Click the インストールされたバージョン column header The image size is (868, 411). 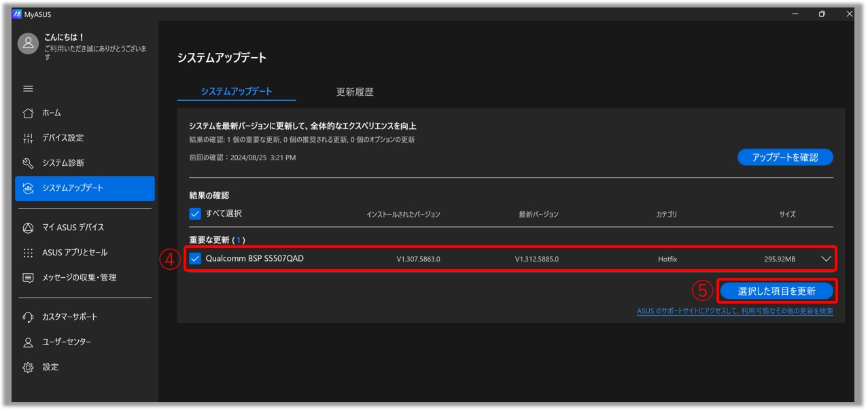403,215
